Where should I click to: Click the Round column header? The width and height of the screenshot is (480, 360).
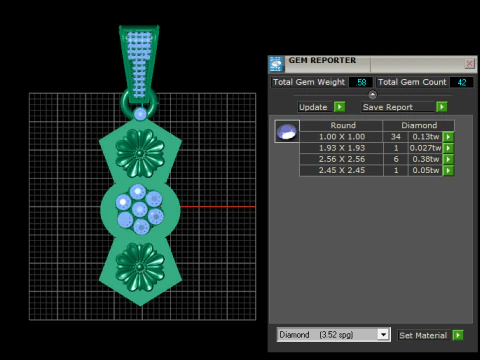[341, 125]
